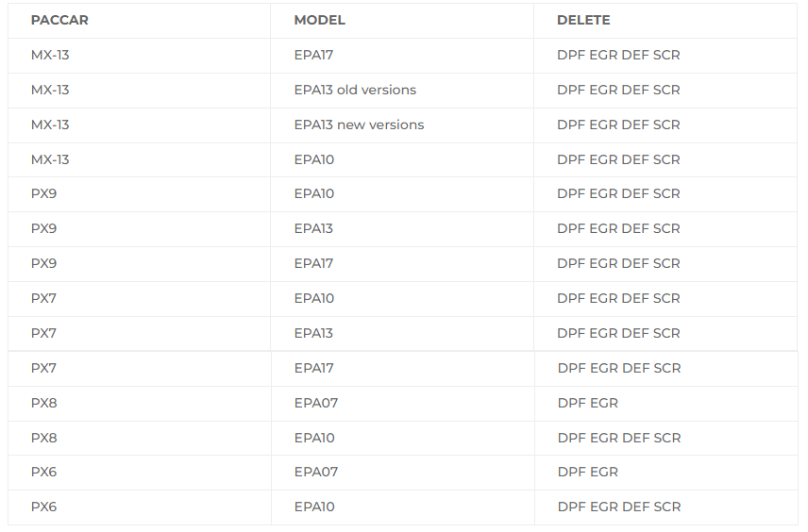Click 'DPF EGR' in the PX6 EPA07 row
This screenshot has width=808, height=532.
point(588,472)
